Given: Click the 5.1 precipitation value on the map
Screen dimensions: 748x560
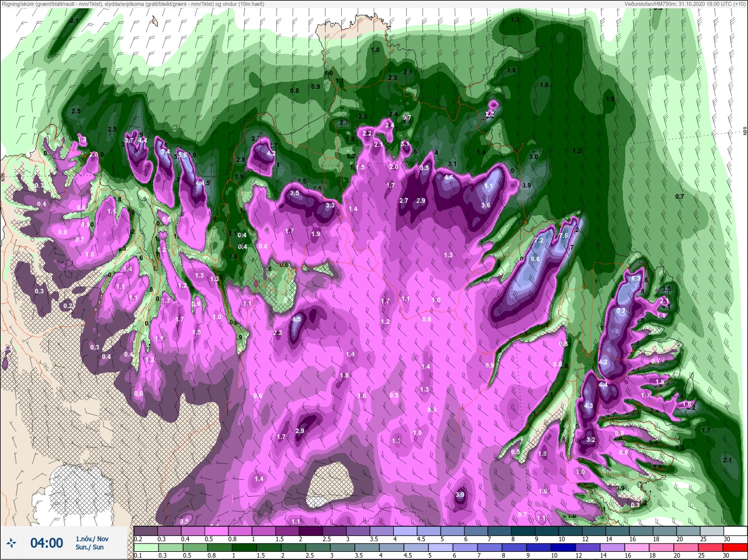Looking at the screenshot, I should tap(489, 186).
